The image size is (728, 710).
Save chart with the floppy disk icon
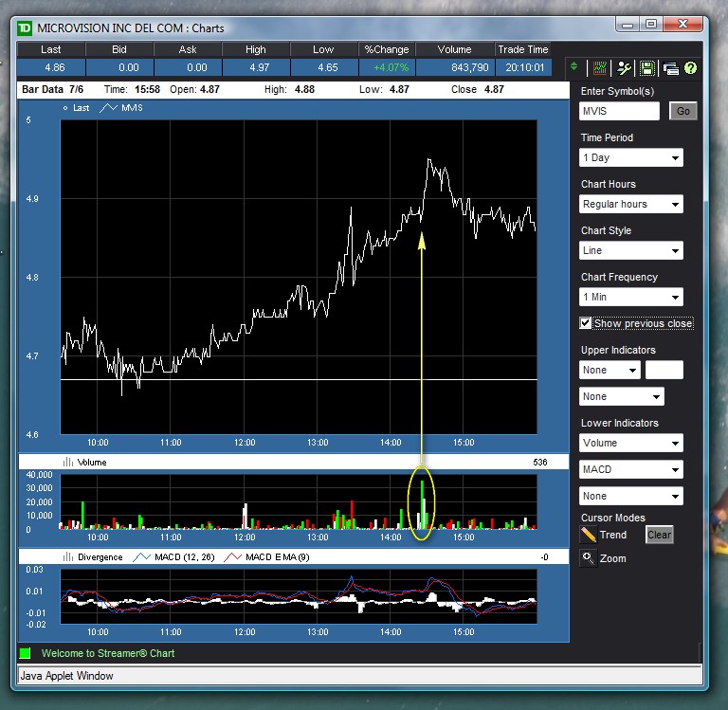[x=646, y=68]
